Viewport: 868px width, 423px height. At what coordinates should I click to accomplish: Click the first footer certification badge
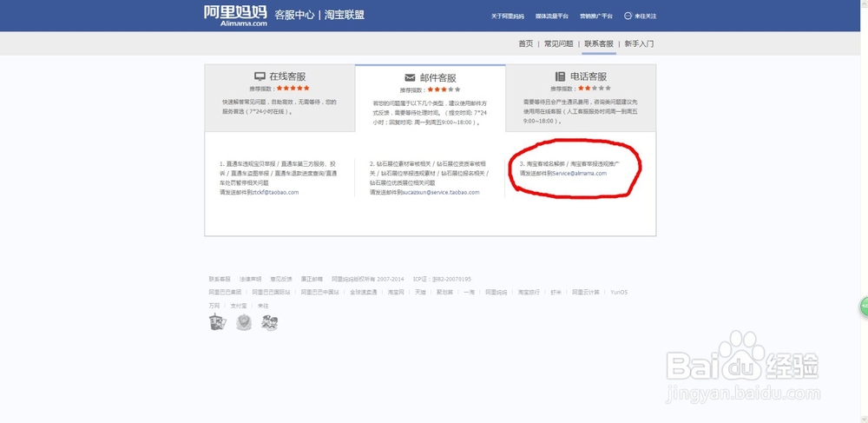tap(218, 321)
